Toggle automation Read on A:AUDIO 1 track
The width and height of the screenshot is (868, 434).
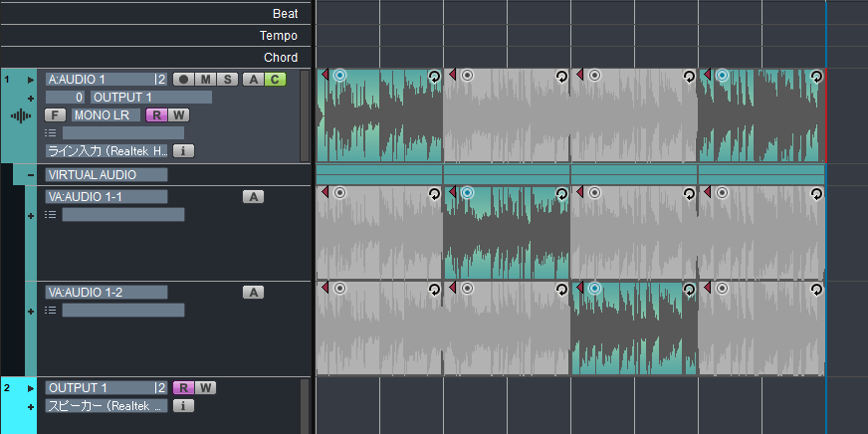(x=156, y=115)
